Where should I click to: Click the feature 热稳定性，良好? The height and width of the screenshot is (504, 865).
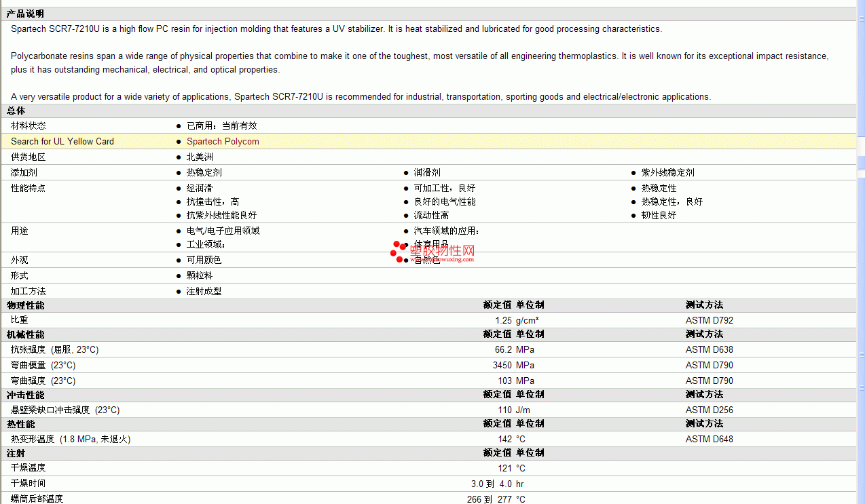point(672,201)
